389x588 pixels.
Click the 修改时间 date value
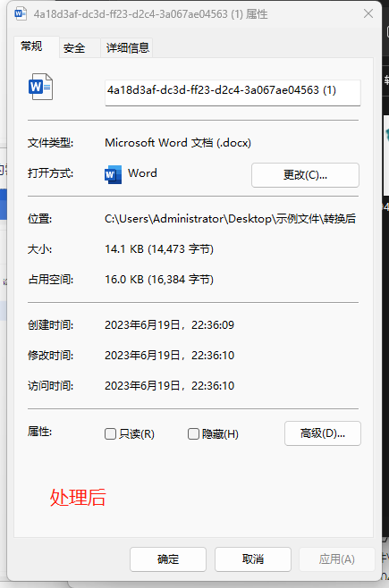pyautogui.click(x=170, y=355)
